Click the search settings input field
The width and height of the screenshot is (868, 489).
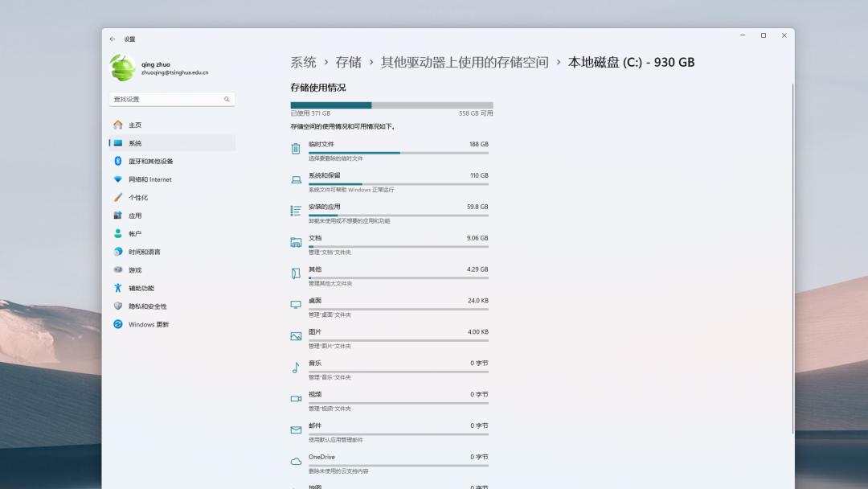(172, 99)
